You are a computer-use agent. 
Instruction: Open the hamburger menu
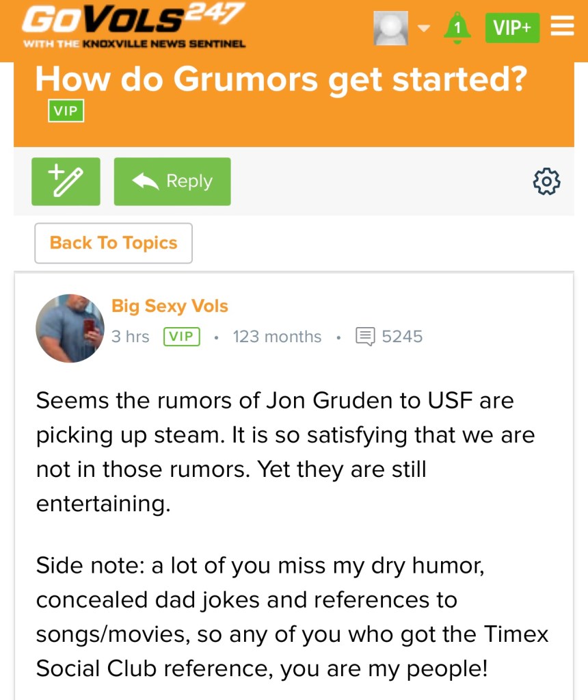click(562, 27)
